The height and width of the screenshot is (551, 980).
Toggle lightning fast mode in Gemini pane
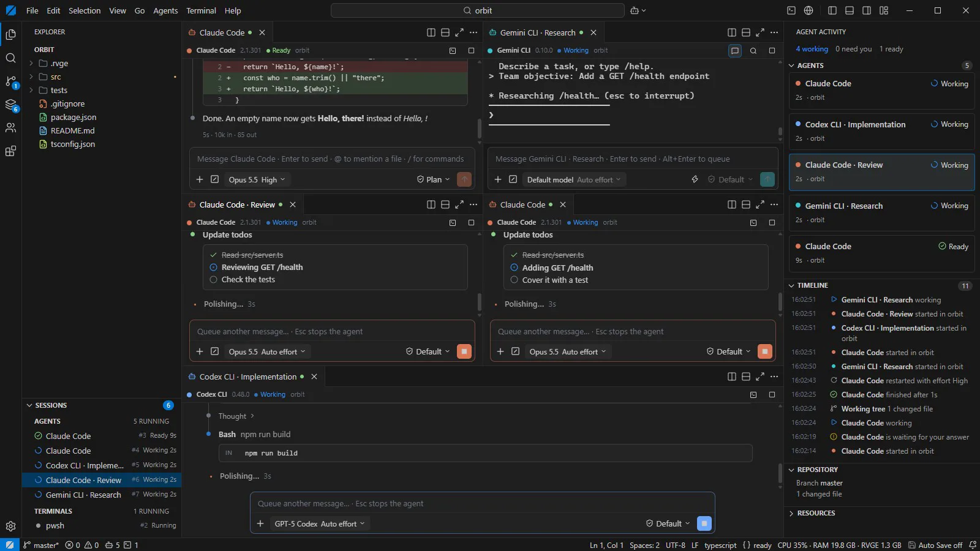tap(695, 179)
